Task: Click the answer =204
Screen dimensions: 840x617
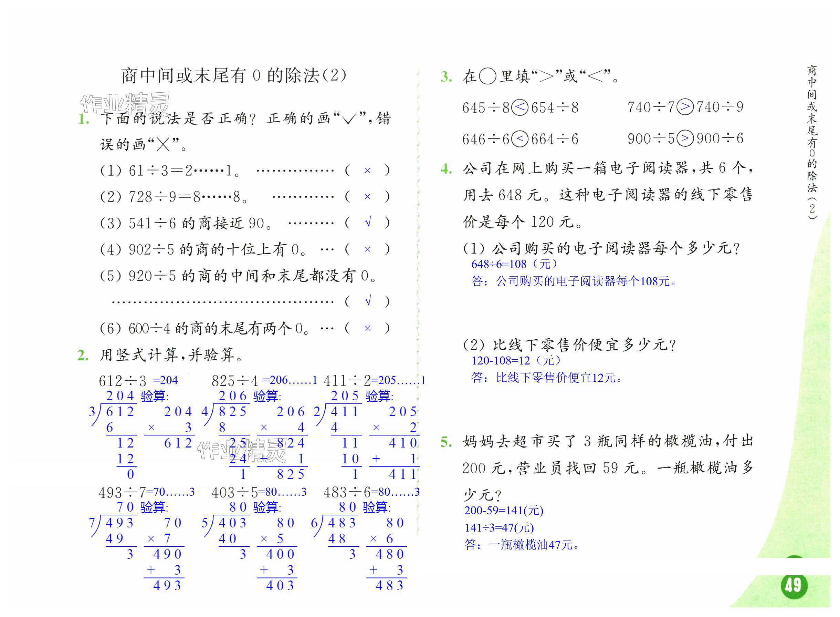Action: 165,380
